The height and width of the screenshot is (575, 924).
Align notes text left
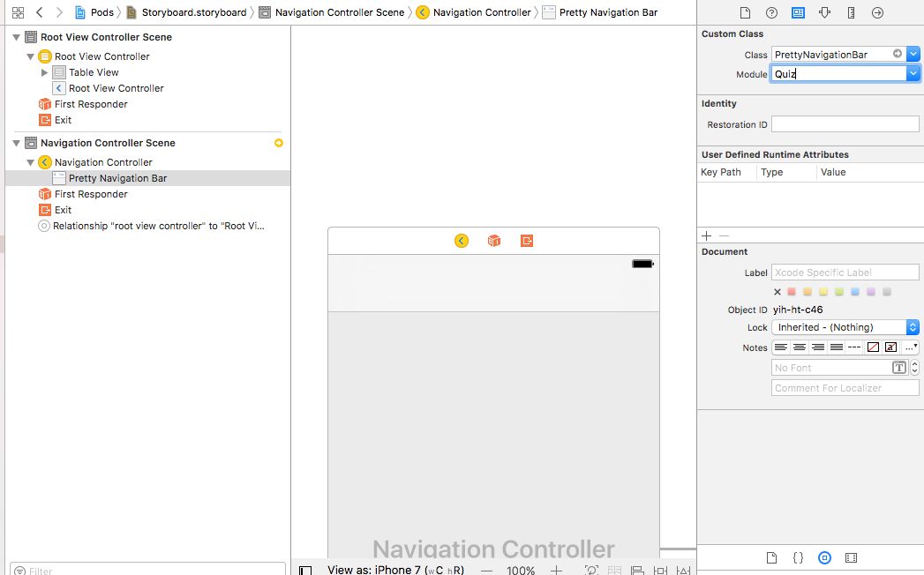click(x=781, y=347)
